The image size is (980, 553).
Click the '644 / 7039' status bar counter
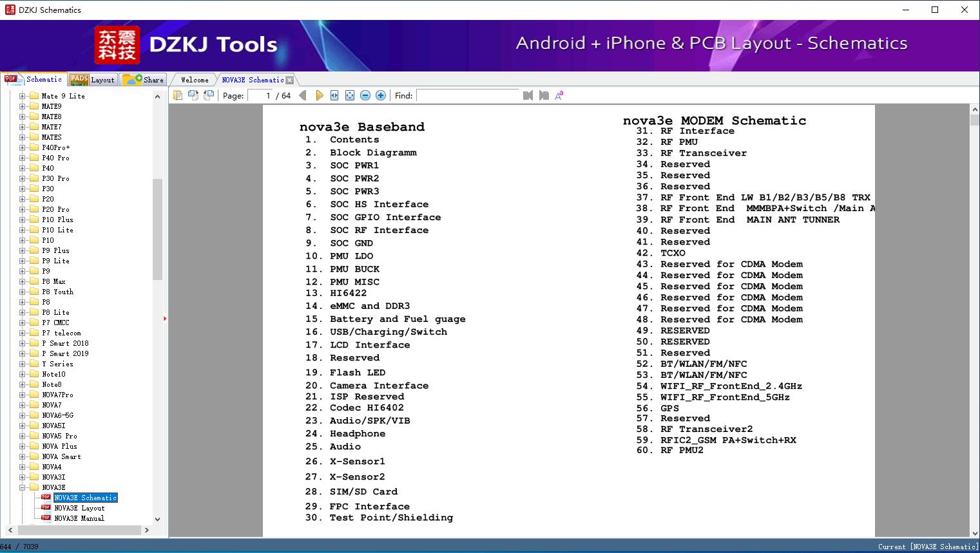click(19, 547)
